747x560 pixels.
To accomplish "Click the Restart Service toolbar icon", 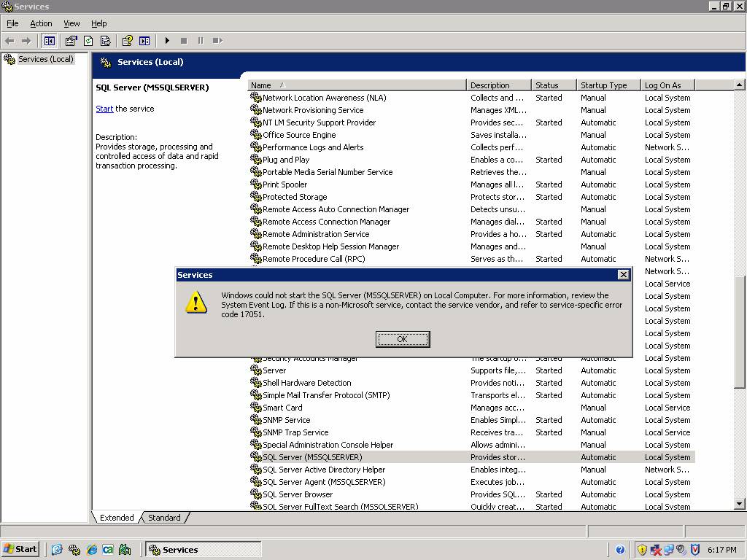I will tap(217, 41).
